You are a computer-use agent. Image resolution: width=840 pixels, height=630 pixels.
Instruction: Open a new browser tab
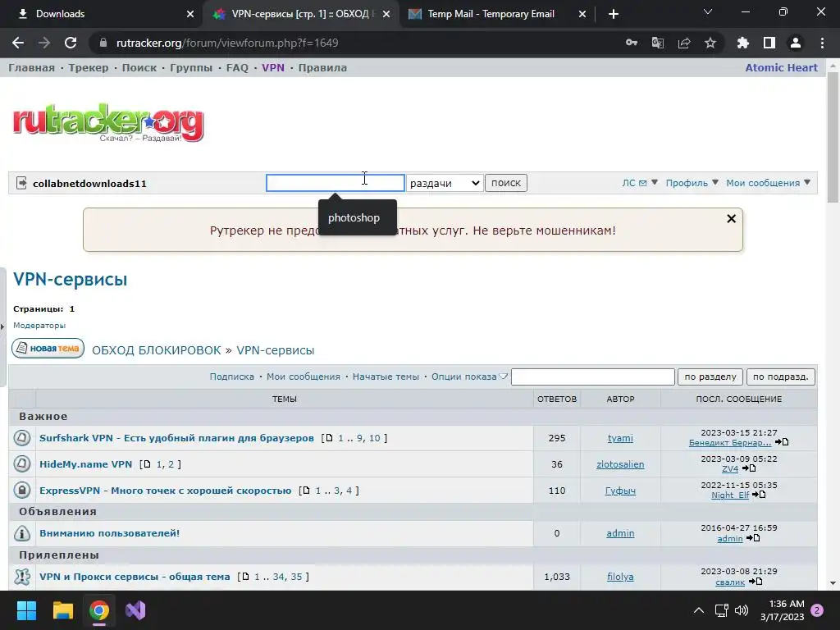614,14
